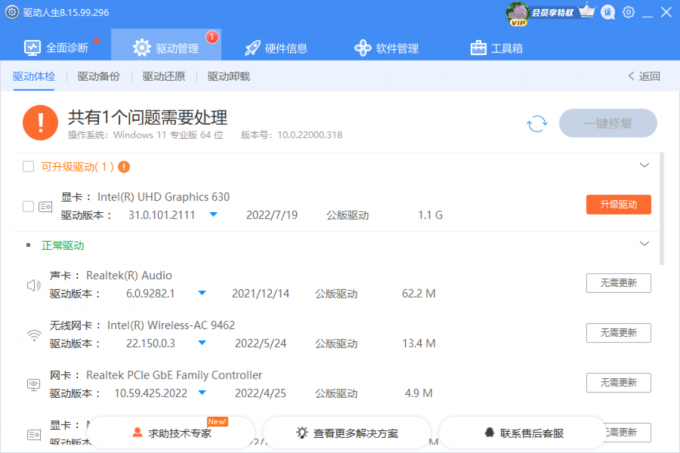Collapse the 可升级驱动 section chevron
Image resolution: width=680 pixels, height=453 pixels.
[644, 165]
